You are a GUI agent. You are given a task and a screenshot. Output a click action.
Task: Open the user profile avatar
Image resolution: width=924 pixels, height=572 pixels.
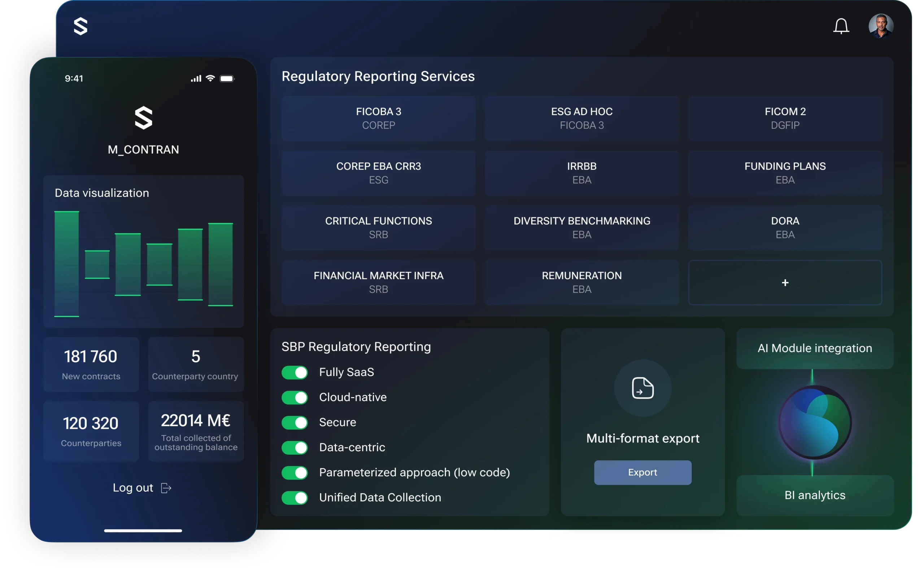[880, 26]
